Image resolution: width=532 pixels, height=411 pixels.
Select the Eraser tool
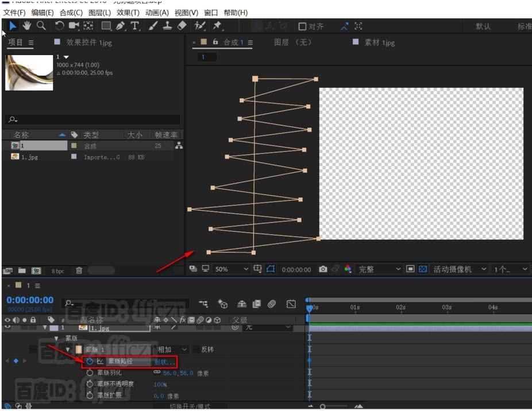click(182, 26)
